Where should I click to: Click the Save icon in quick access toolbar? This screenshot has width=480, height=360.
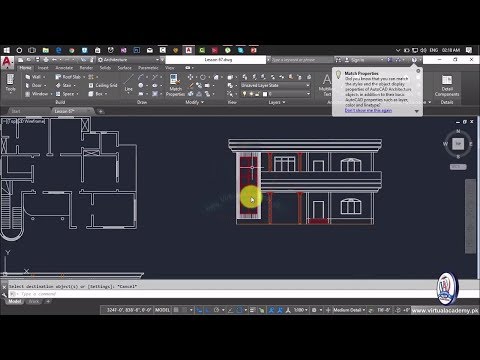click(37, 60)
